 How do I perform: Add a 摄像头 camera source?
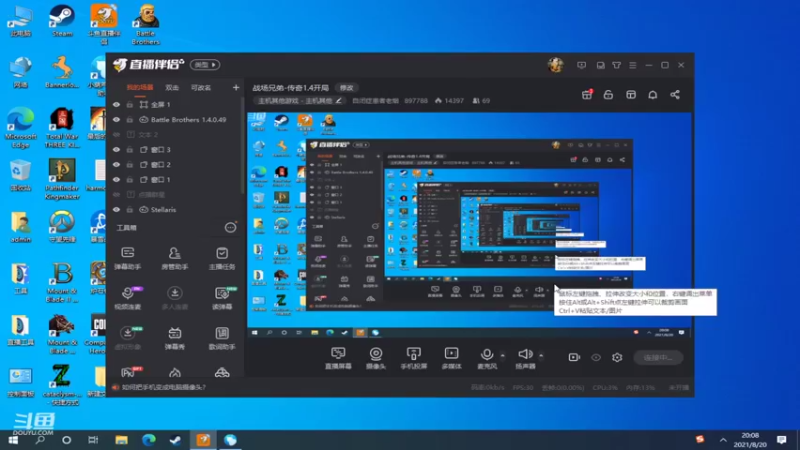tap(376, 358)
